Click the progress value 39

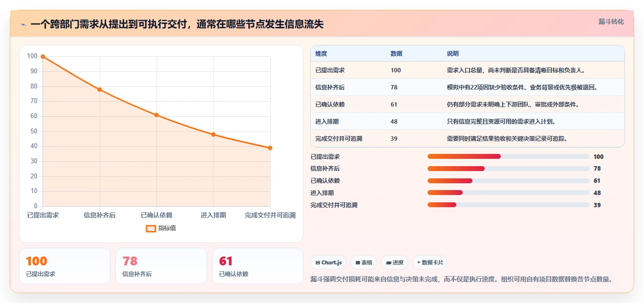(597, 205)
